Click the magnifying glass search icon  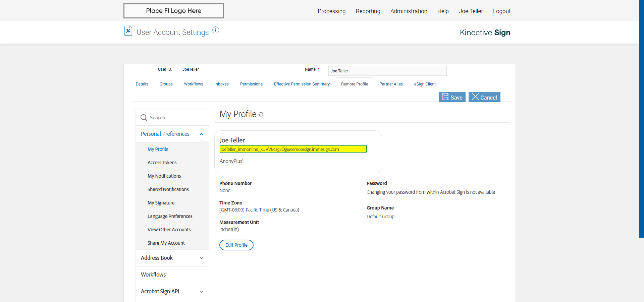tap(144, 118)
